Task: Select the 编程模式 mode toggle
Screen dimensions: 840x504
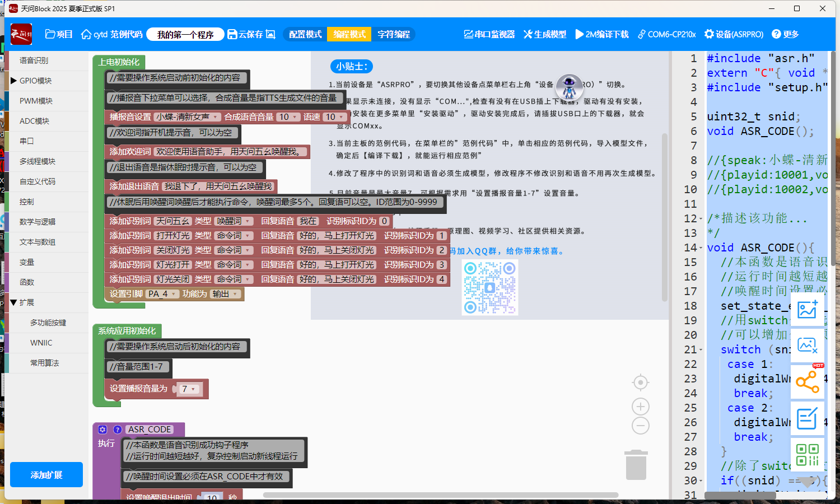Action: (x=349, y=34)
